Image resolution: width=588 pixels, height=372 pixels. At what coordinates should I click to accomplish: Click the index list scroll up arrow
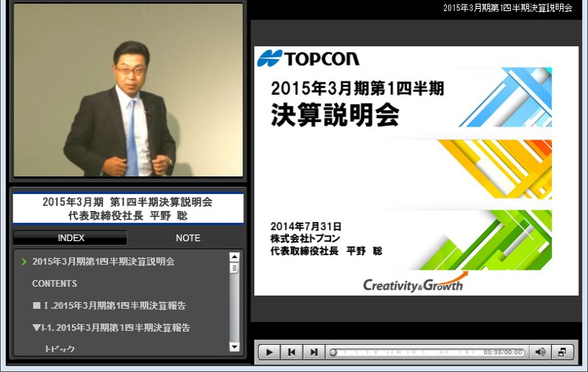click(234, 257)
